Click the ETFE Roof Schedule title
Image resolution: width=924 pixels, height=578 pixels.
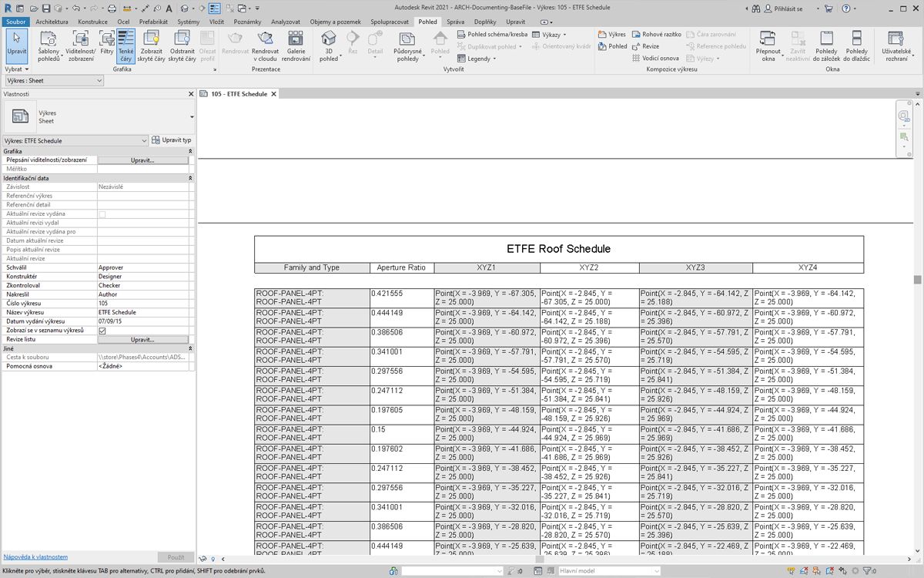[558, 249]
